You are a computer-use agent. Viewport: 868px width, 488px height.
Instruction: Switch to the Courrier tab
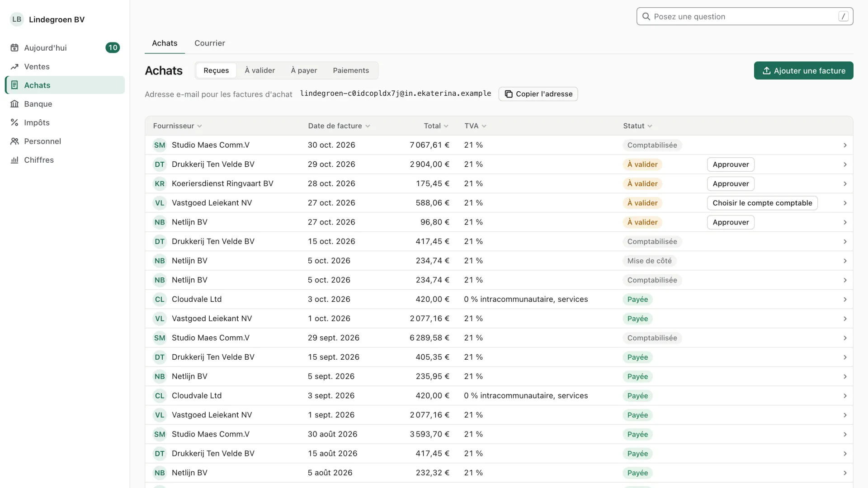(210, 43)
